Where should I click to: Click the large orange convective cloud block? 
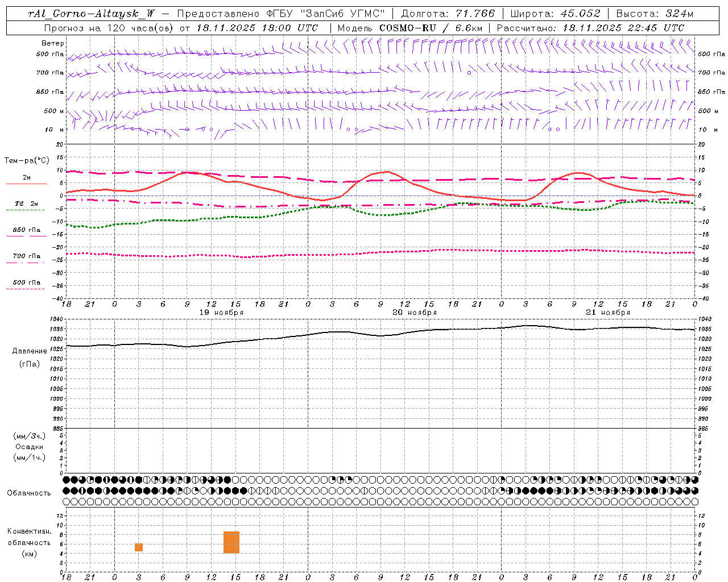231,542
